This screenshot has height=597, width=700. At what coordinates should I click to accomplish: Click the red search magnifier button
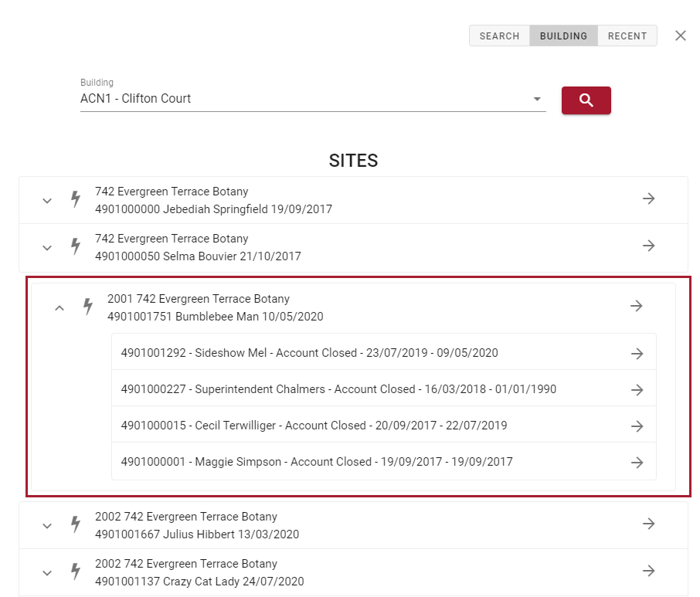click(x=586, y=100)
